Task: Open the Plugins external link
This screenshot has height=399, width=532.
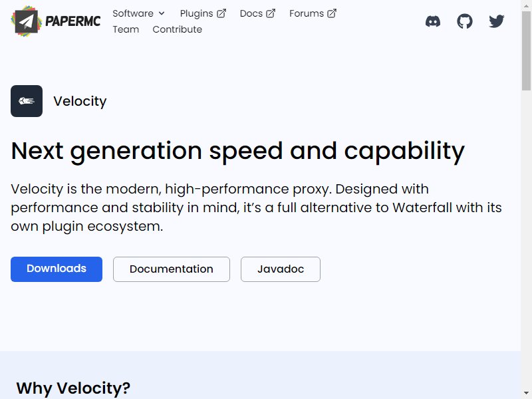Action: tap(203, 13)
